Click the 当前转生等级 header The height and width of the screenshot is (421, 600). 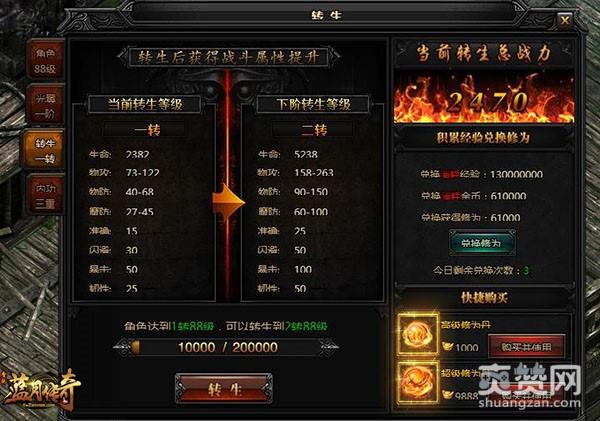tap(145, 104)
